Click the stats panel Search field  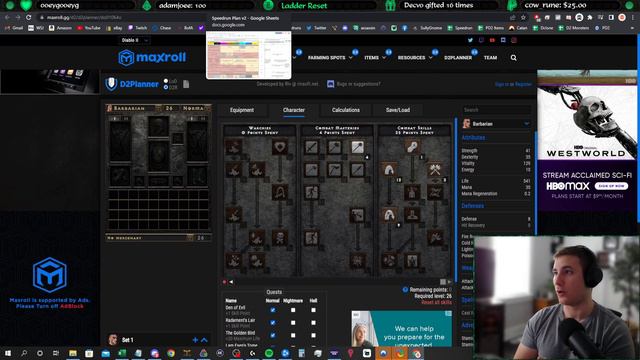pos(496,110)
